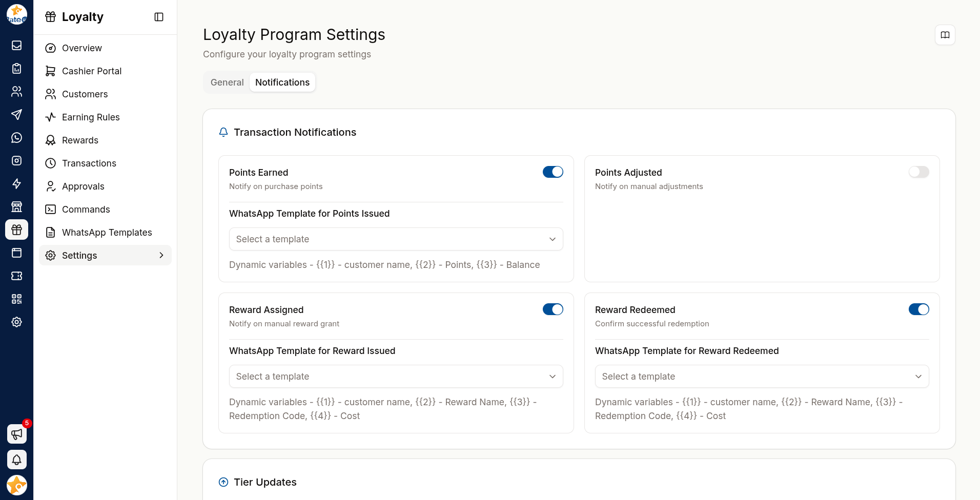The image size is (980, 500).
Task: Open the Reward Issued template dropdown
Action: pyautogui.click(x=396, y=377)
